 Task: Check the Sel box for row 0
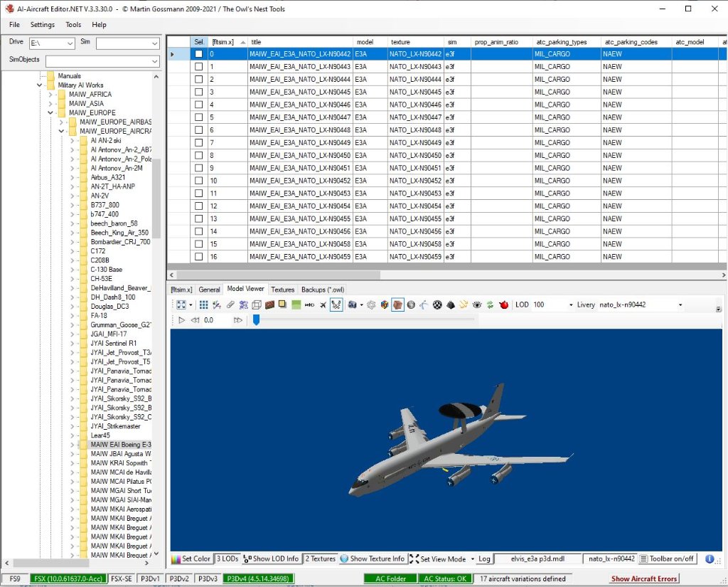click(199, 54)
